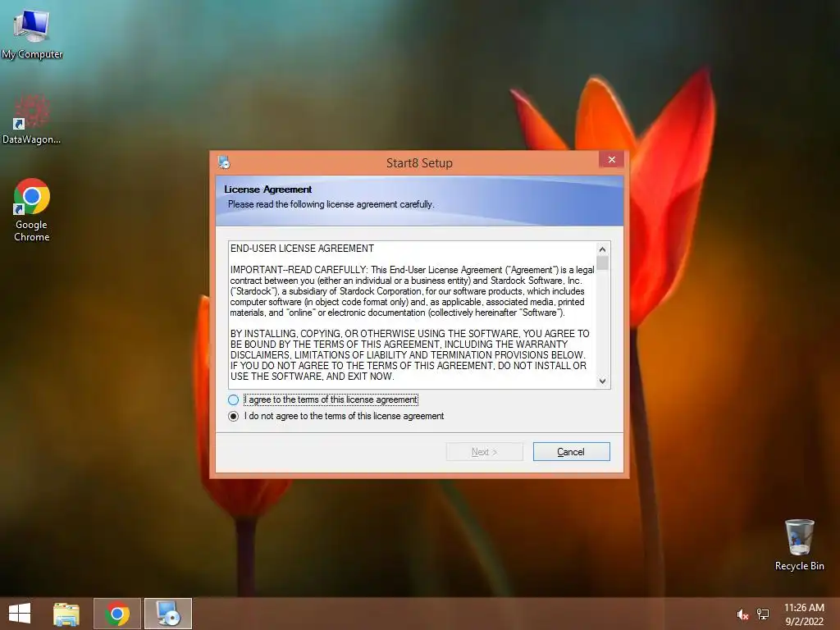Click the 'Please read the following license agreement' text
840x630 pixels.
pyautogui.click(x=331, y=204)
